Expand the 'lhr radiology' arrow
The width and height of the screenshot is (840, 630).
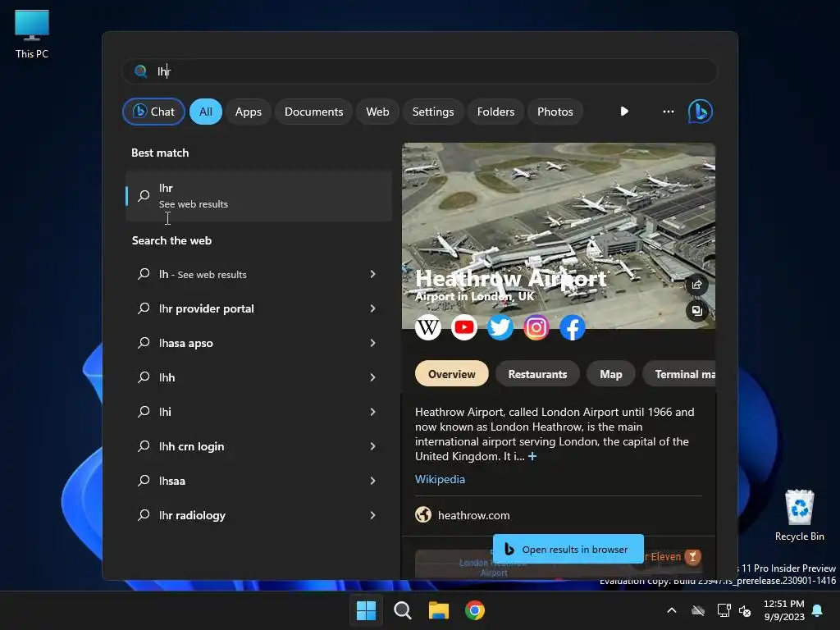pyautogui.click(x=373, y=515)
